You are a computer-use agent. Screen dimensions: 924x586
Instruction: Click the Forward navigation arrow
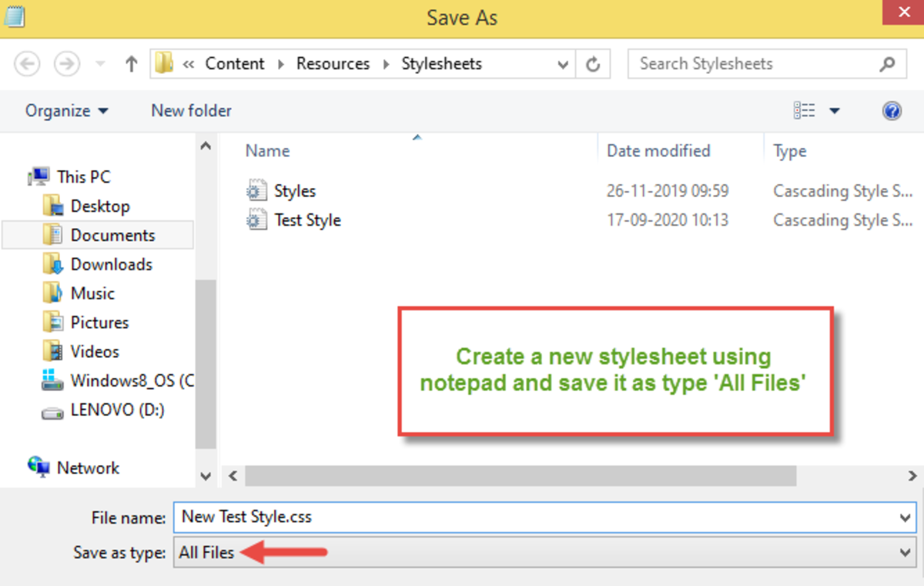point(67,64)
